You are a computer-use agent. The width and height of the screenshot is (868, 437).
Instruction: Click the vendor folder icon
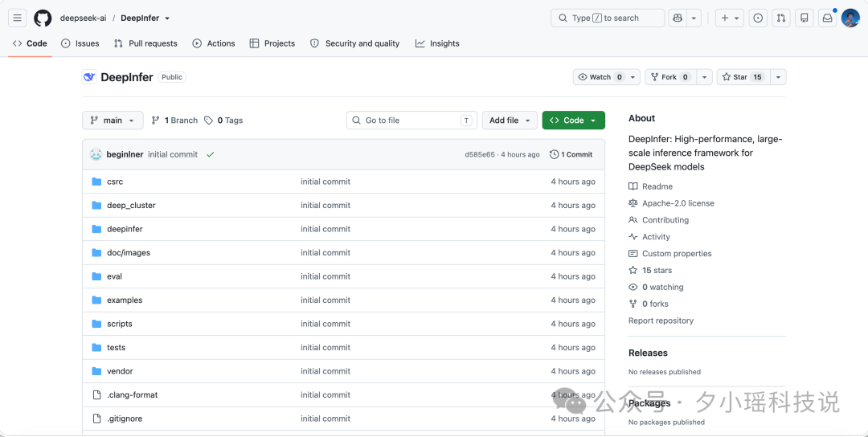97,371
